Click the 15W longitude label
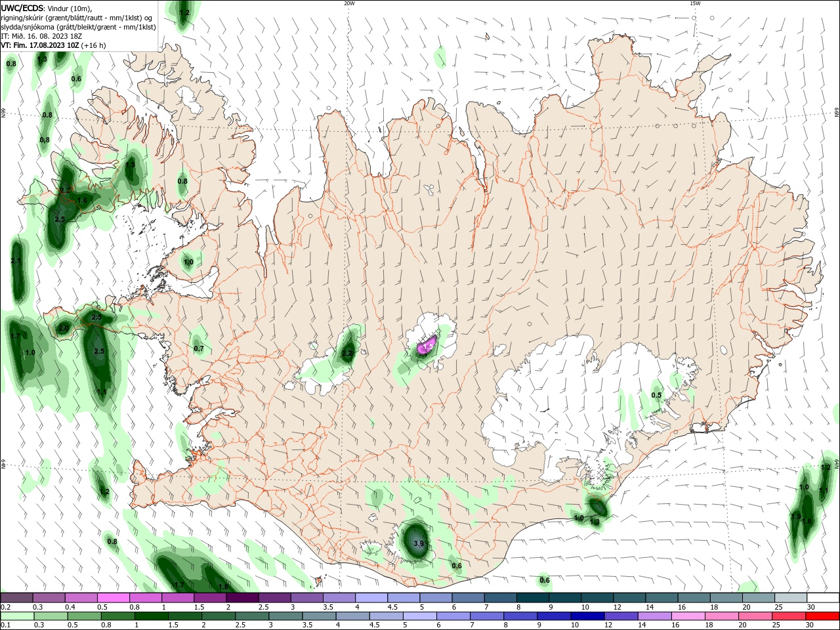 pos(695,3)
